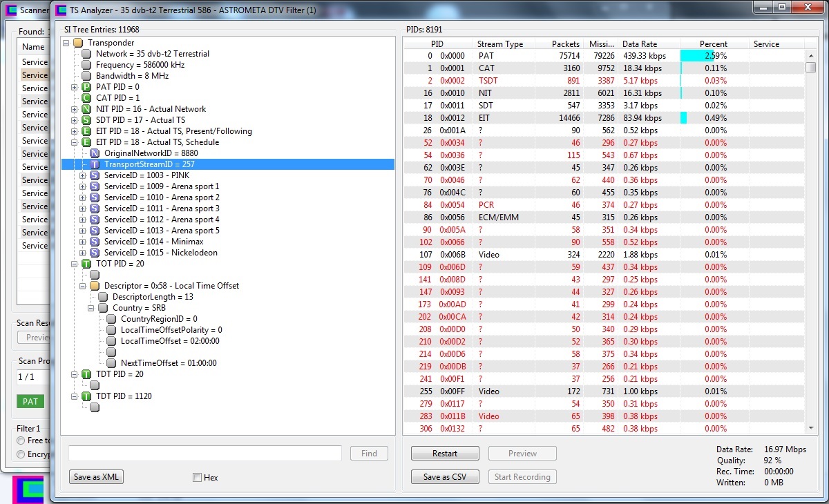The width and height of the screenshot is (829, 504).
Task: Sort by Service column header
Action: click(x=777, y=43)
